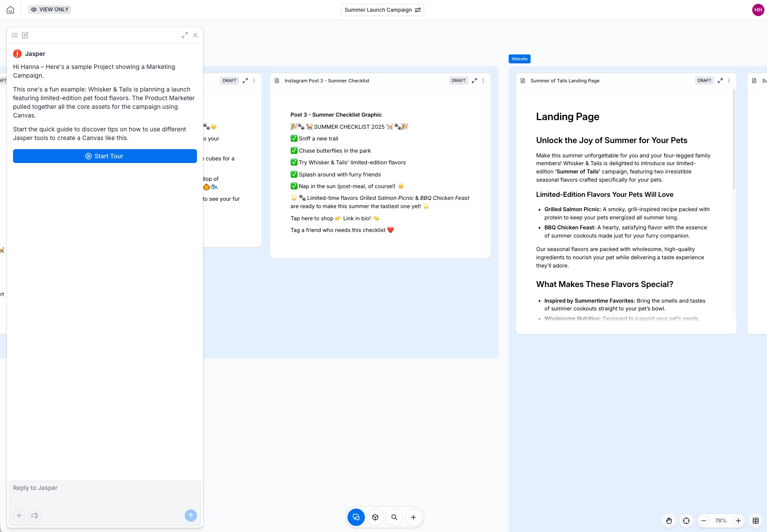767x532 pixels.
Task: Click the search magnifier in bottom toolbar
Action: pyautogui.click(x=394, y=517)
